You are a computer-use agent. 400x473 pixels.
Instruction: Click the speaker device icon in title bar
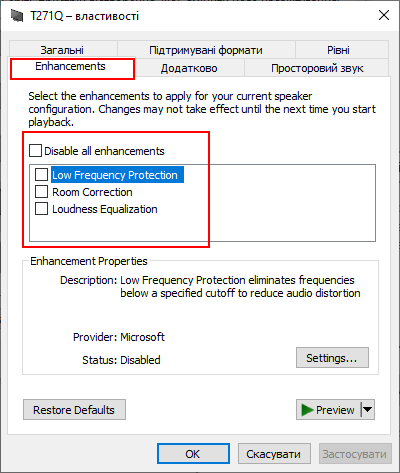[17, 16]
